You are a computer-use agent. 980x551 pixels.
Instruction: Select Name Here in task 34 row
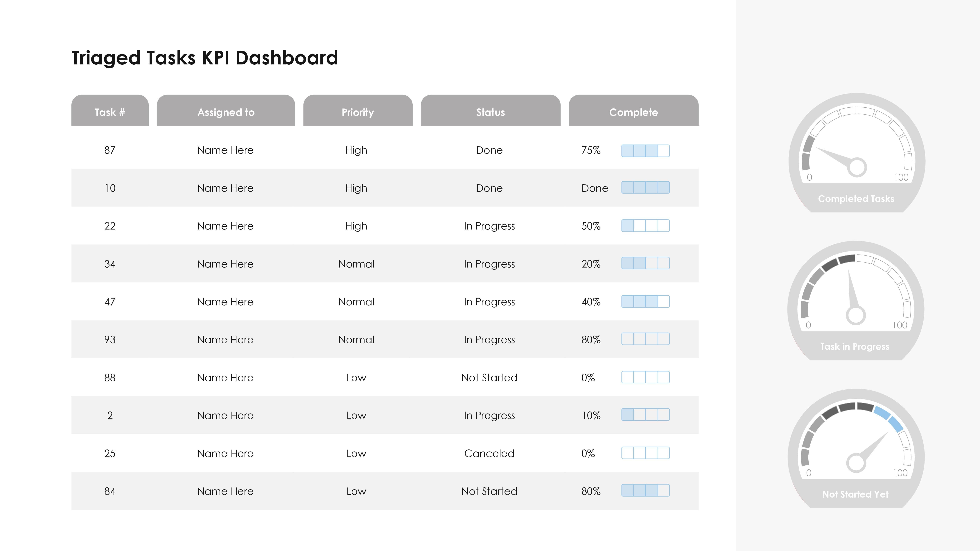[x=225, y=264]
